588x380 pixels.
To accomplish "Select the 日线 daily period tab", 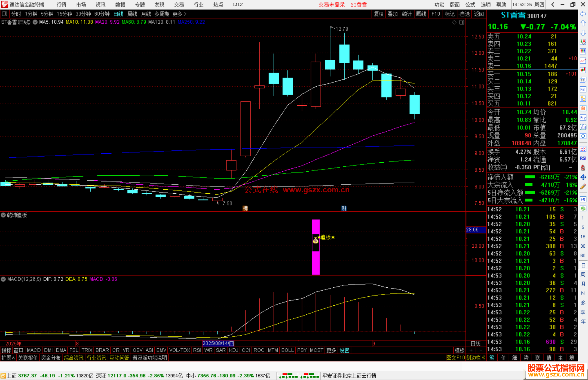I will point(118,14).
